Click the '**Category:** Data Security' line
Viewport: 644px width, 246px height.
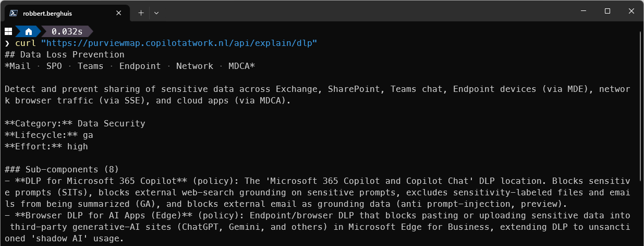(75, 123)
